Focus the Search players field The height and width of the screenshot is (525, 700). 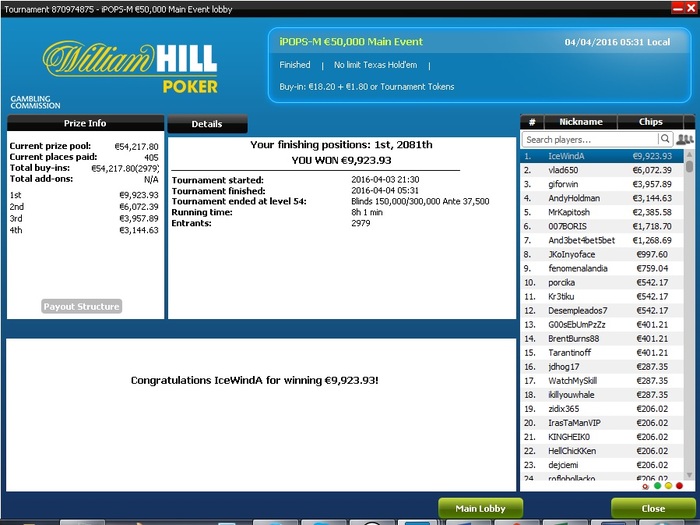point(590,139)
